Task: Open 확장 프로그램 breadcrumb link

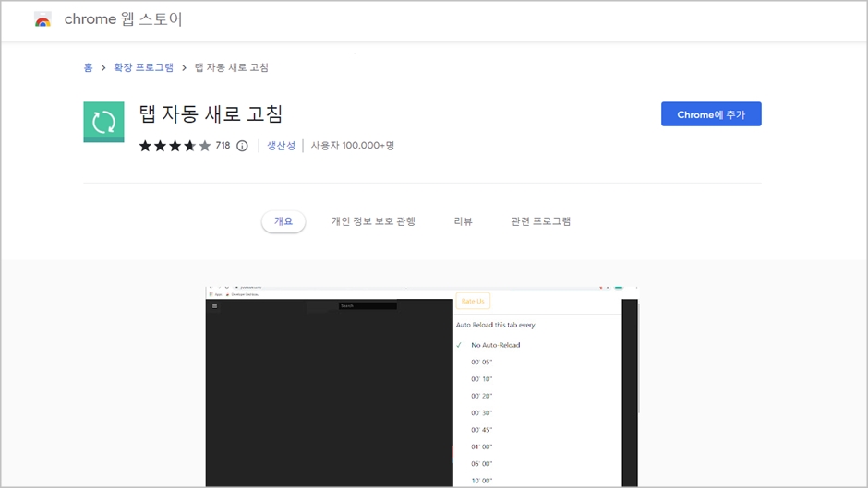Action: [x=143, y=67]
